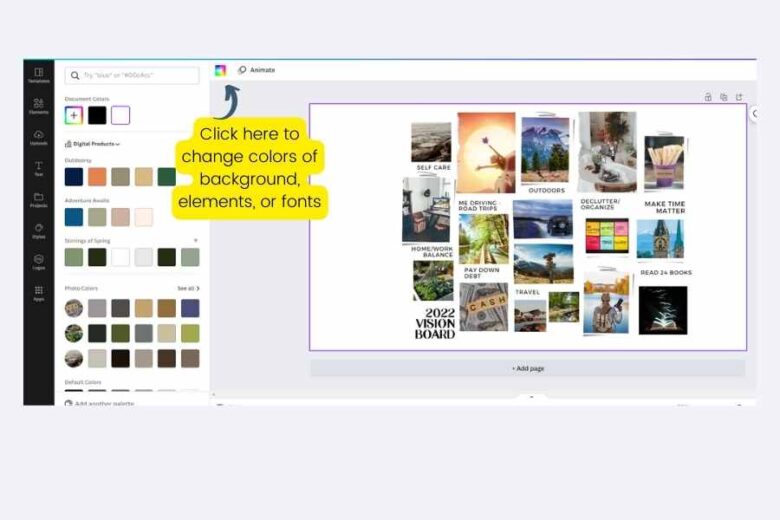
Task: Click the Animate button
Action: click(256, 70)
